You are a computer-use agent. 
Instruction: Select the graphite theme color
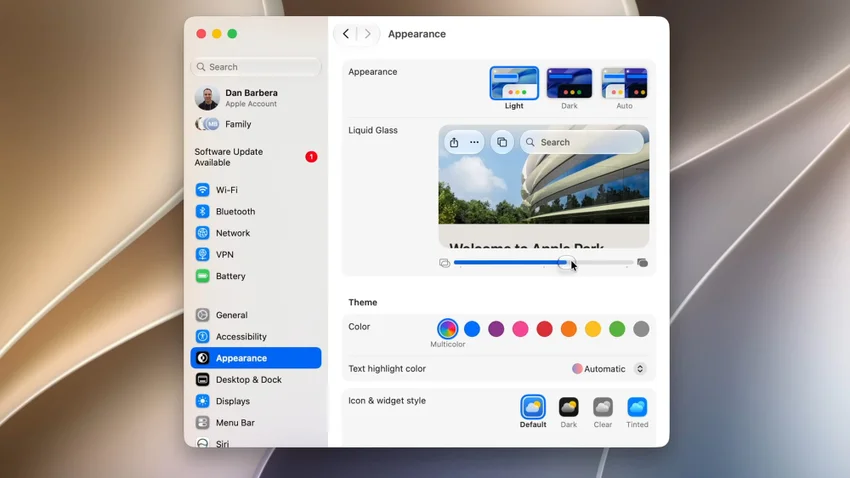pyautogui.click(x=641, y=328)
